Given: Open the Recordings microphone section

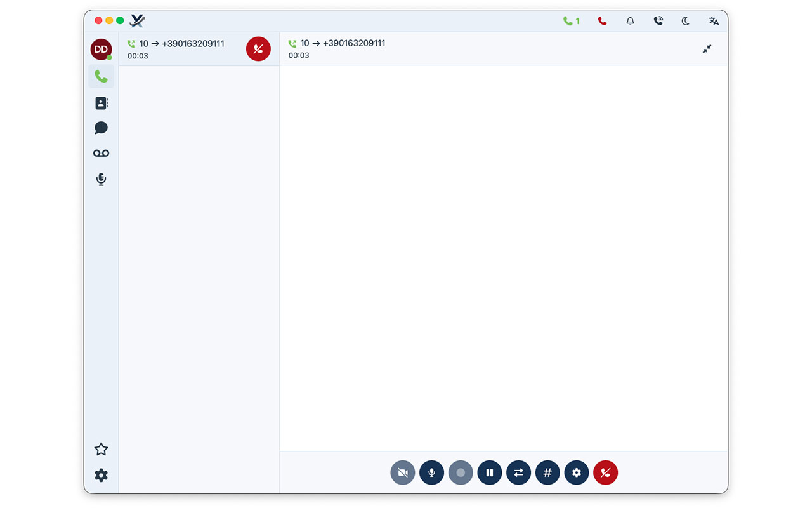Looking at the screenshot, I should pos(101,179).
